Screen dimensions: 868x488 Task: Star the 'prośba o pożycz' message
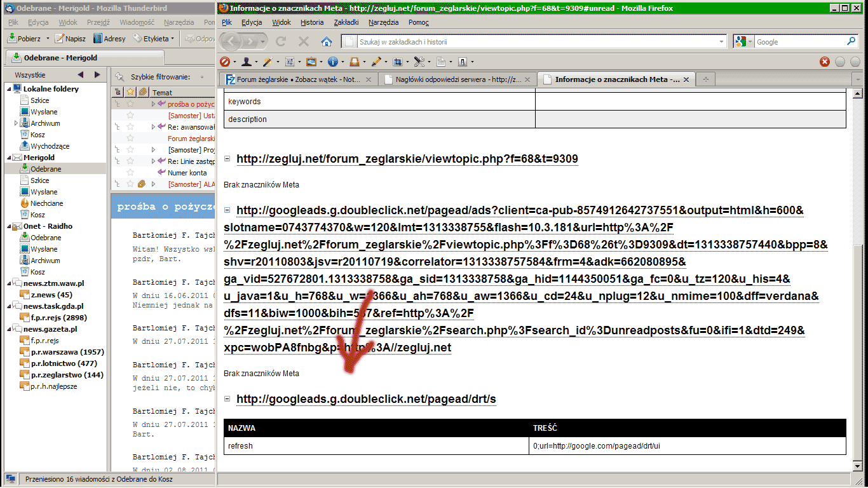(130, 104)
